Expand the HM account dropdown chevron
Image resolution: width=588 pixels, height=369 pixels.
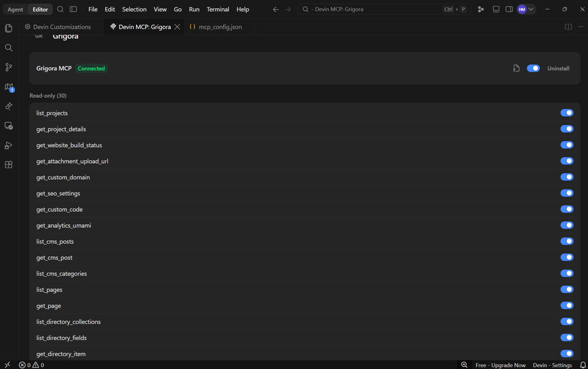pos(531,10)
